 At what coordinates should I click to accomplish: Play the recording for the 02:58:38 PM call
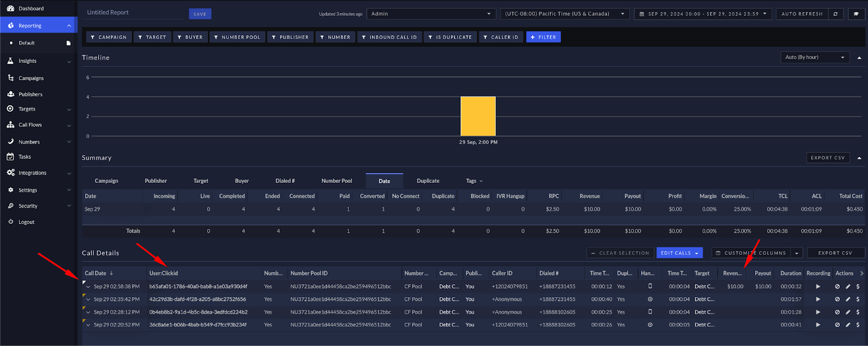pos(818,286)
